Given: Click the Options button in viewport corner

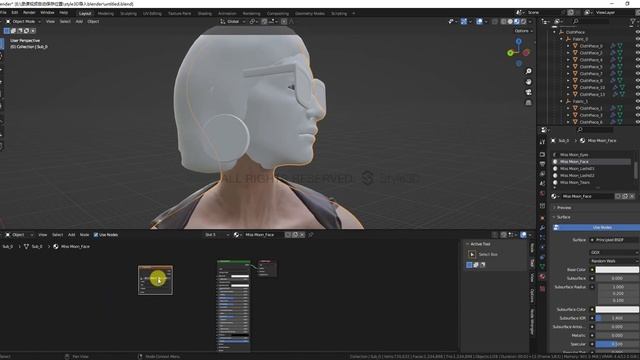Looking at the screenshot, I should pos(523,31).
